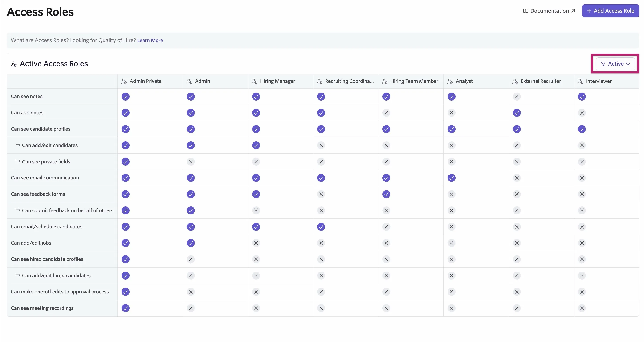
Task: Toggle Can see private fields for Admin
Action: 191,161
